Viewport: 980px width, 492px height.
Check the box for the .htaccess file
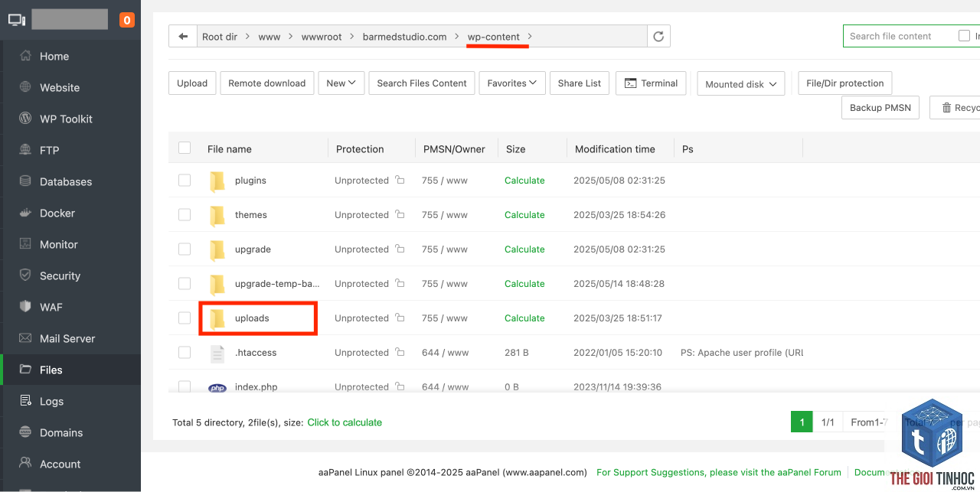click(185, 352)
